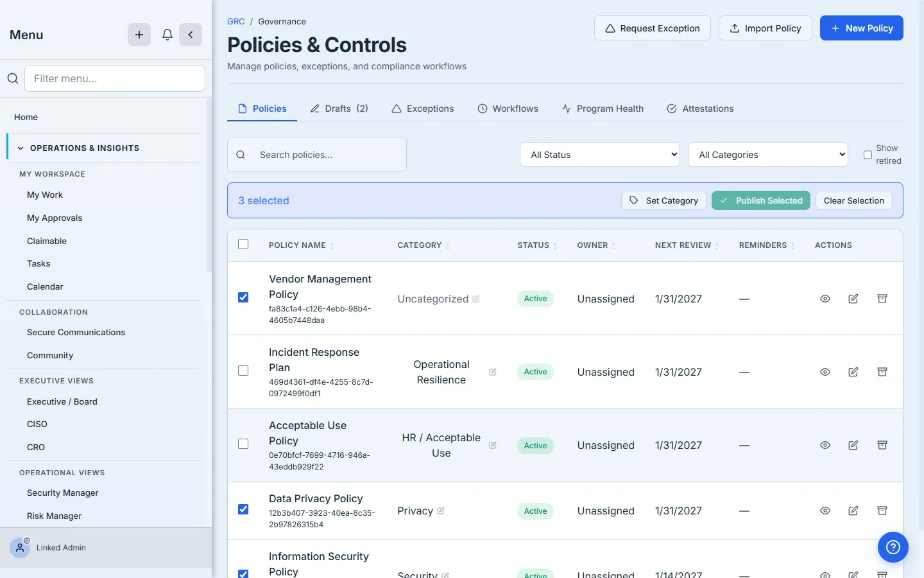Image resolution: width=924 pixels, height=578 pixels.
Task: Open Secure Communications in the sidebar
Action: pos(76,332)
